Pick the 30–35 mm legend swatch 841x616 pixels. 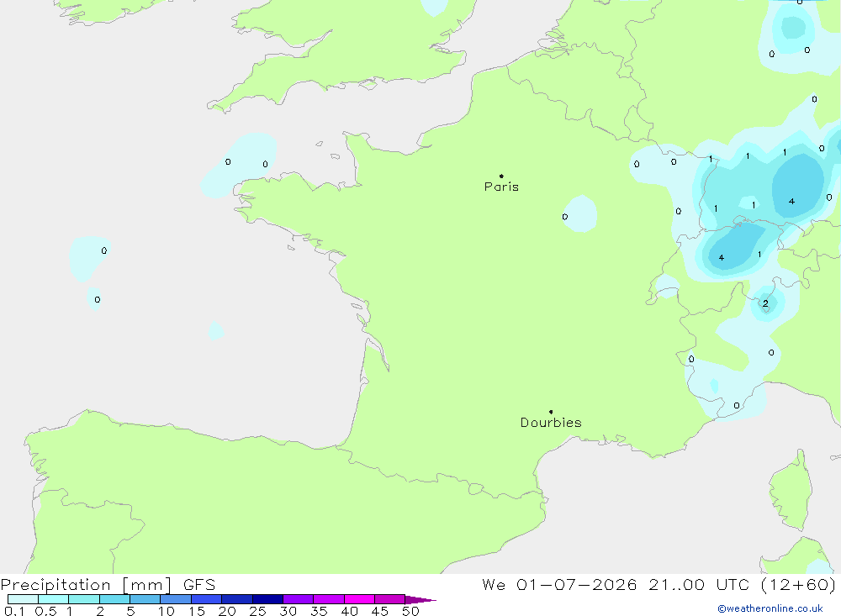[299, 599]
